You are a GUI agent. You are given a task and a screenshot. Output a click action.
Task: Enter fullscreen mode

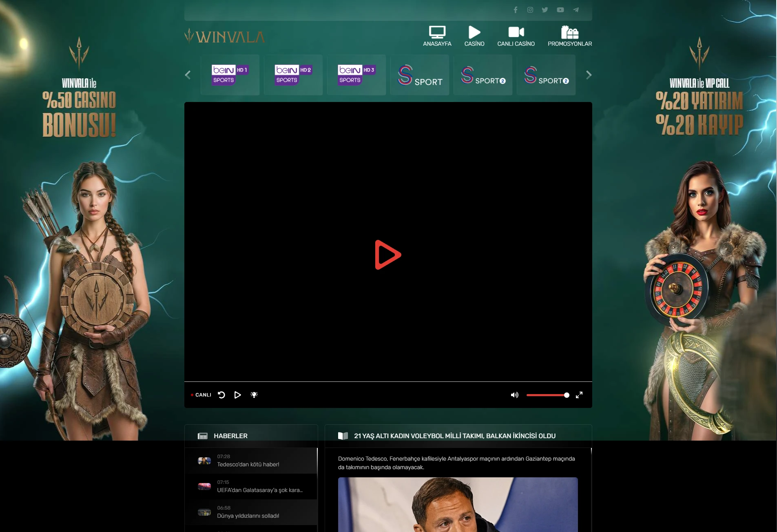click(x=579, y=395)
